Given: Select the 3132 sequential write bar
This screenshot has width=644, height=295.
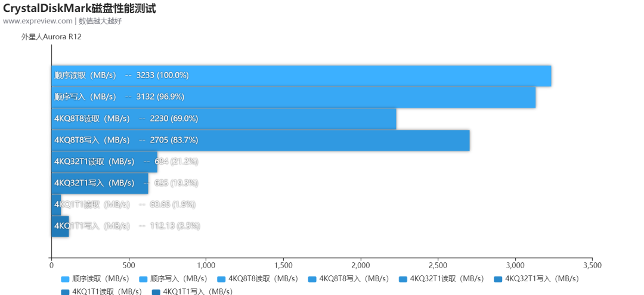Looking at the screenshot, I should click(293, 97).
